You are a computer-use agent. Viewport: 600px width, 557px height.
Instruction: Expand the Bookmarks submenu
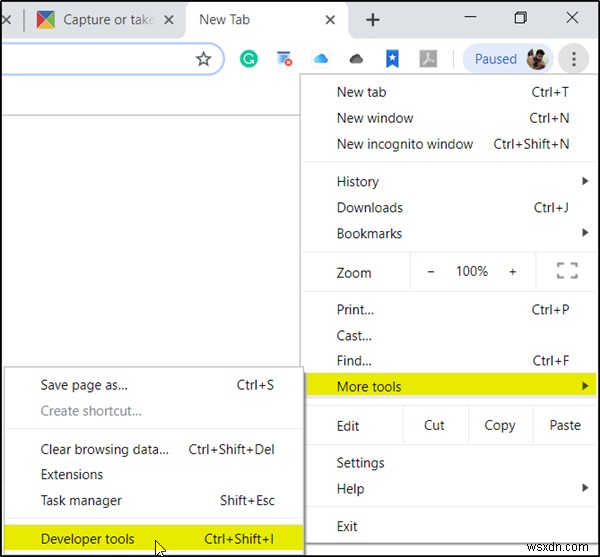pyautogui.click(x=450, y=233)
